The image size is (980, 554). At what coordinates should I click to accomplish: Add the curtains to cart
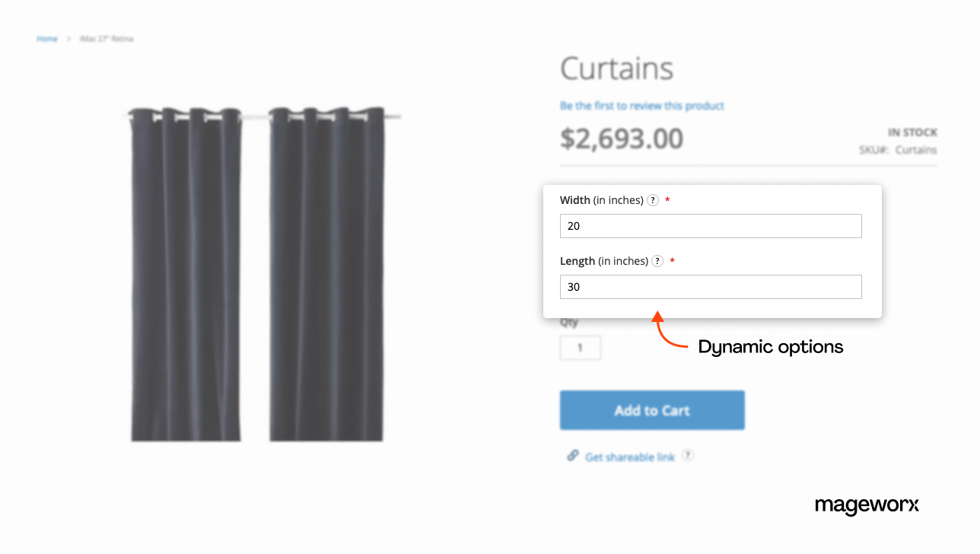point(652,410)
